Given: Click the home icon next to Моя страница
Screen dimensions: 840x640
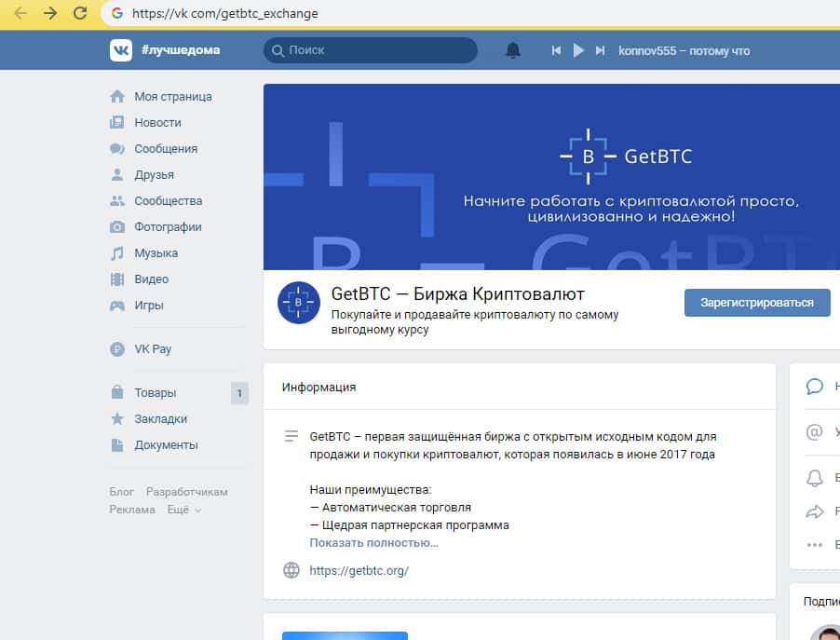Looking at the screenshot, I should point(117,97).
